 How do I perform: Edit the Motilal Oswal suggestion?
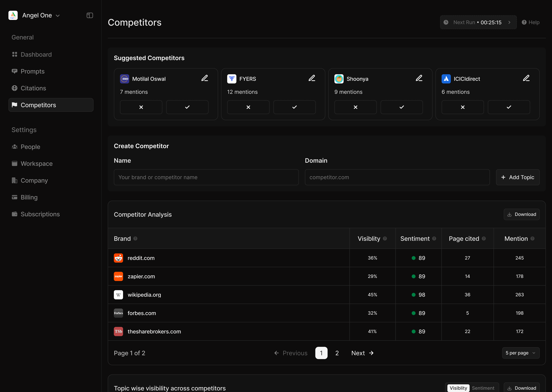coord(205,78)
